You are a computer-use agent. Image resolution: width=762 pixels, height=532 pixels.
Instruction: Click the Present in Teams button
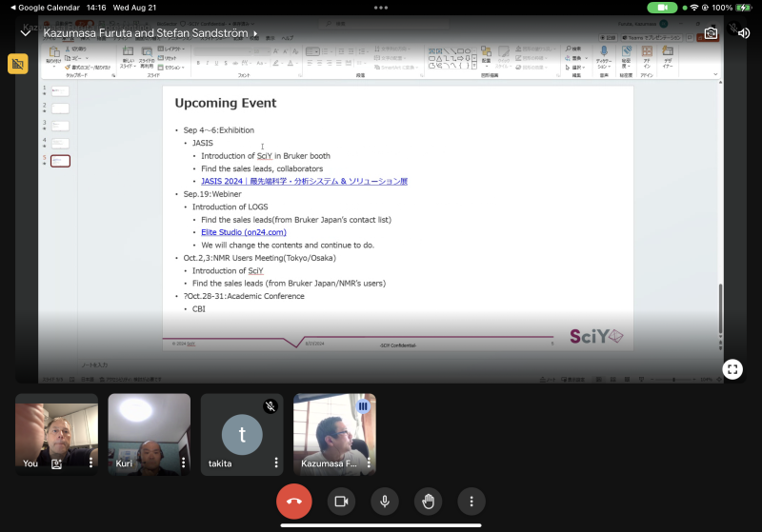(652, 37)
